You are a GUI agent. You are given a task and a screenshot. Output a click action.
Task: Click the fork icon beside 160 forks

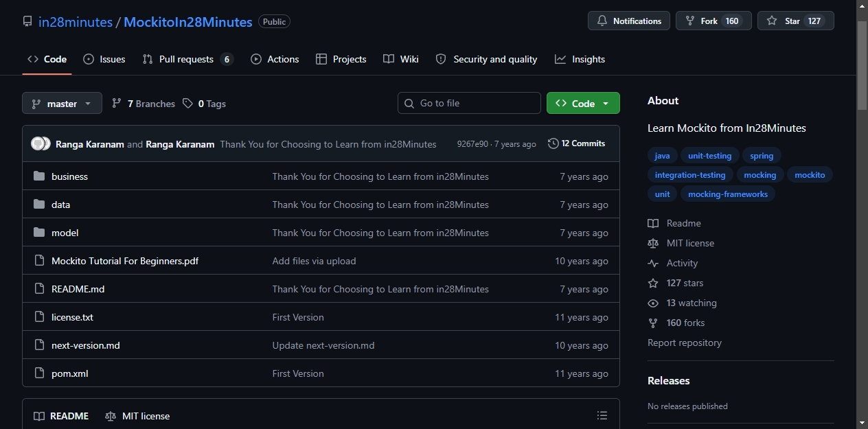coord(653,323)
